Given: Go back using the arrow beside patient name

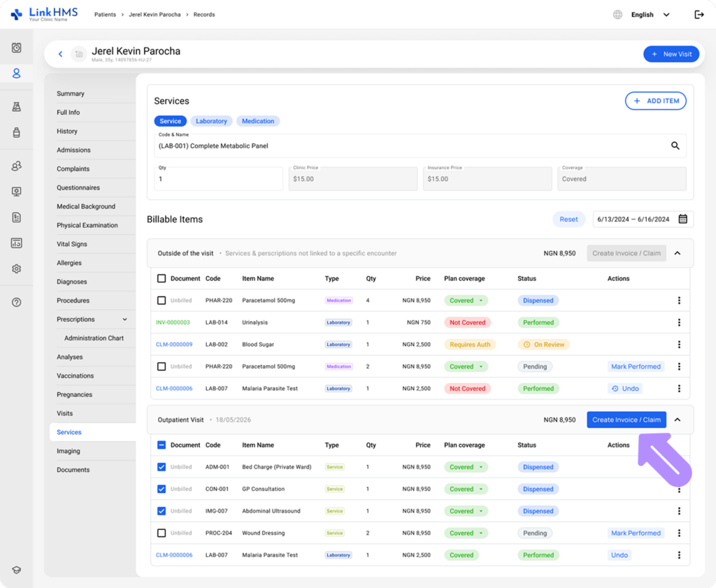Looking at the screenshot, I should 60,54.
